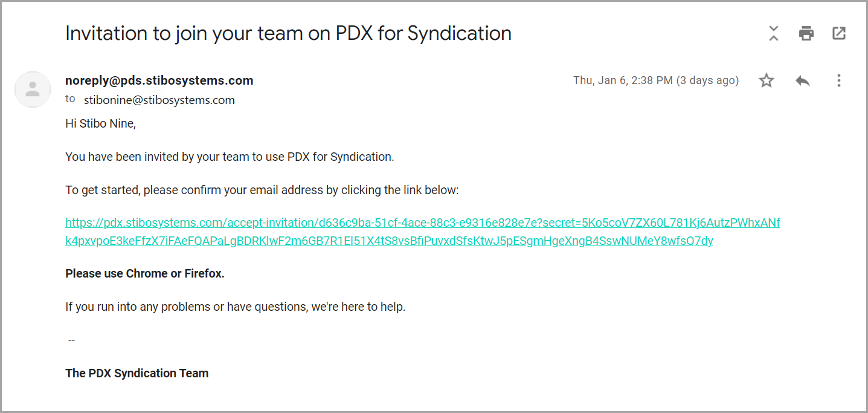This screenshot has height=413, width=868.
Task: Click 'Please use Chrome or Firefox' text
Action: point(144,273)
